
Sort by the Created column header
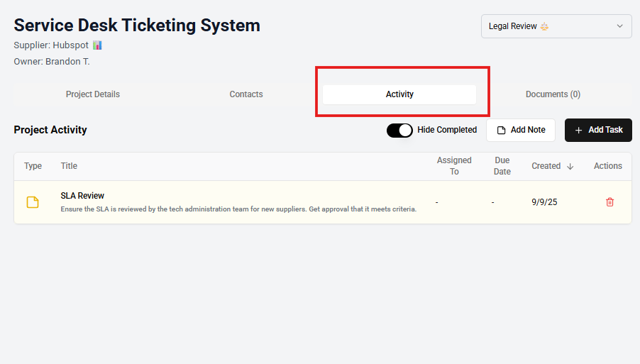click(x=546, y=166)
